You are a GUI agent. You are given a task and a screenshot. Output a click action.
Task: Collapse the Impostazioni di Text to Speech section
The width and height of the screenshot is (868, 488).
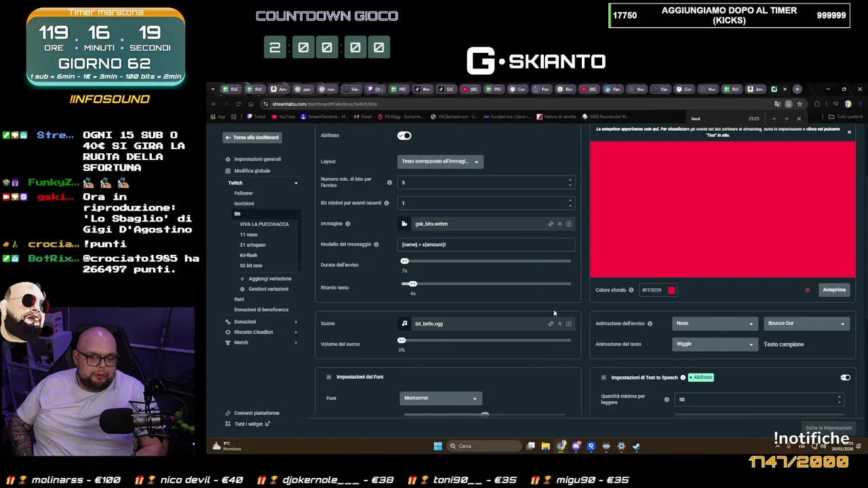[x=604, y=378]
